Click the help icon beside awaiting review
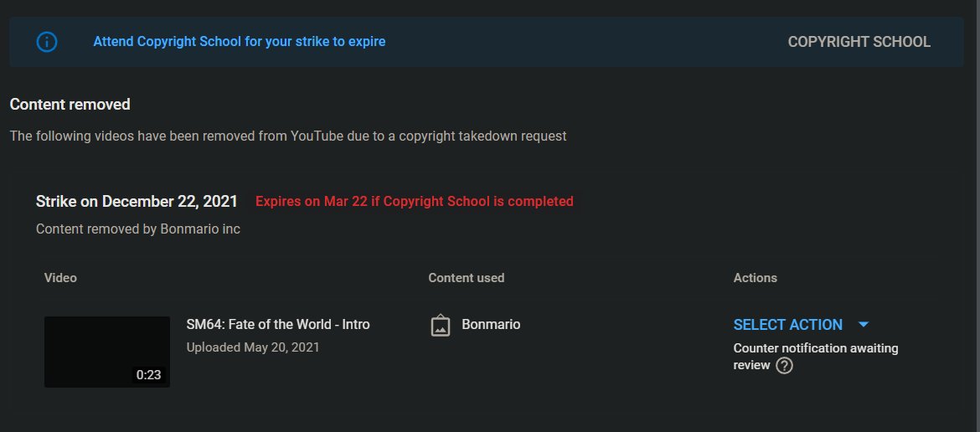The width and height of the screenshot is (980, 432). 784,366
